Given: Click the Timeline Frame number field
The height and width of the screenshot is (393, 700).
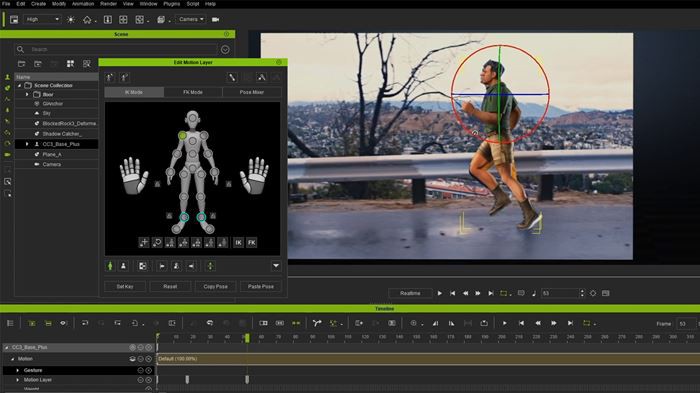Looking at the screenshot, I should (x=686, y=324).
